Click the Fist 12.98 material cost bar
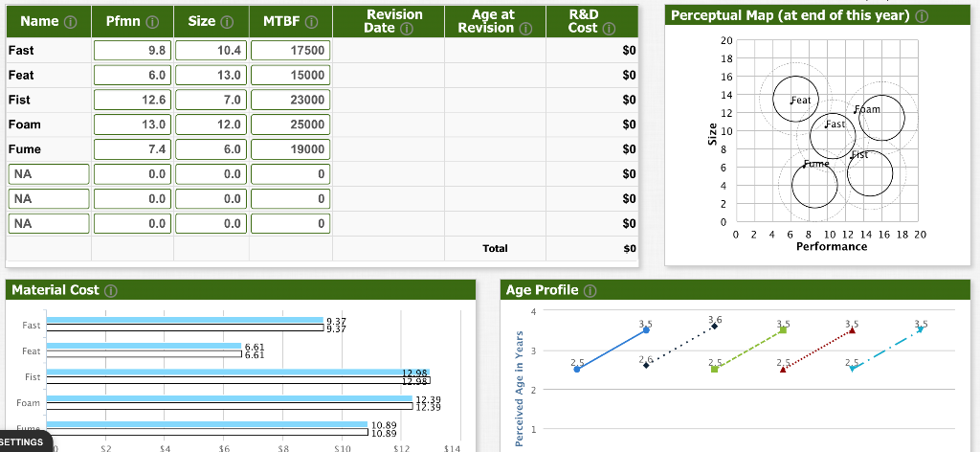Viewport: 980px width, 452px height. tap(238, 373)
